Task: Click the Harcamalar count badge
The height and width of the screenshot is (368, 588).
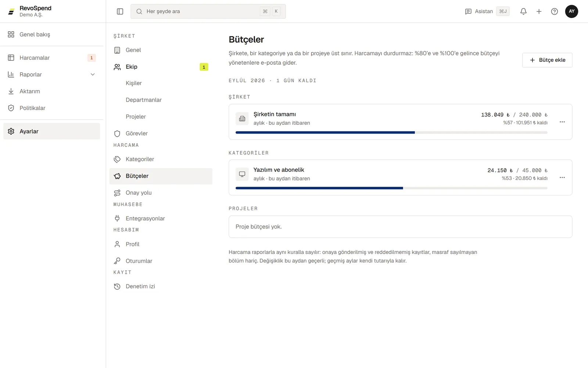Action: pyautogui.click(x=92, y=58)
